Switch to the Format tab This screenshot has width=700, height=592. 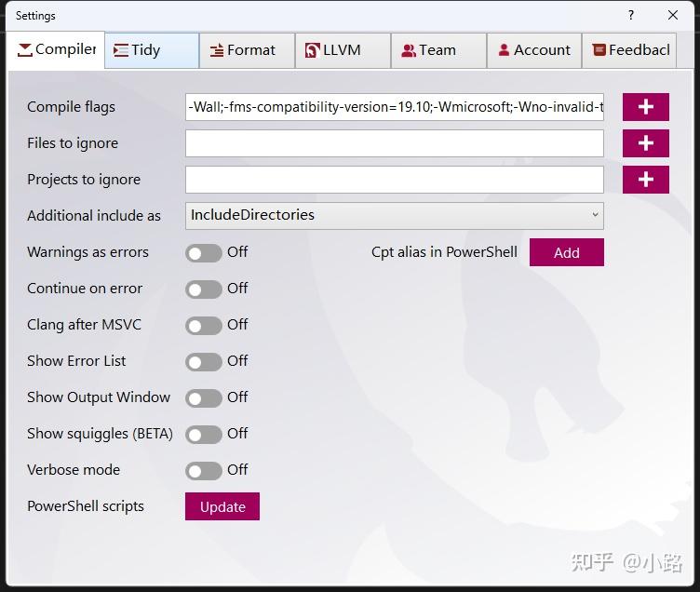click(x=247, y=50)
